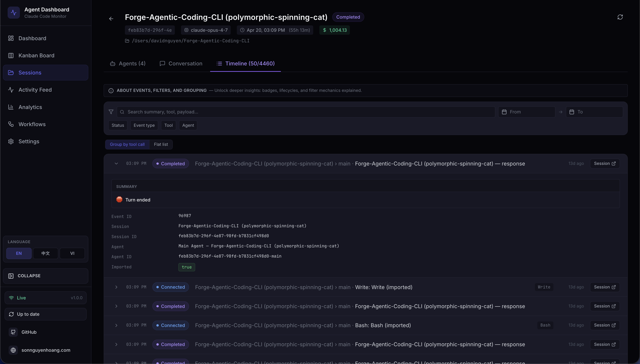
Task: Open the Agent filter dropdown
Action: tap(188, 125)
